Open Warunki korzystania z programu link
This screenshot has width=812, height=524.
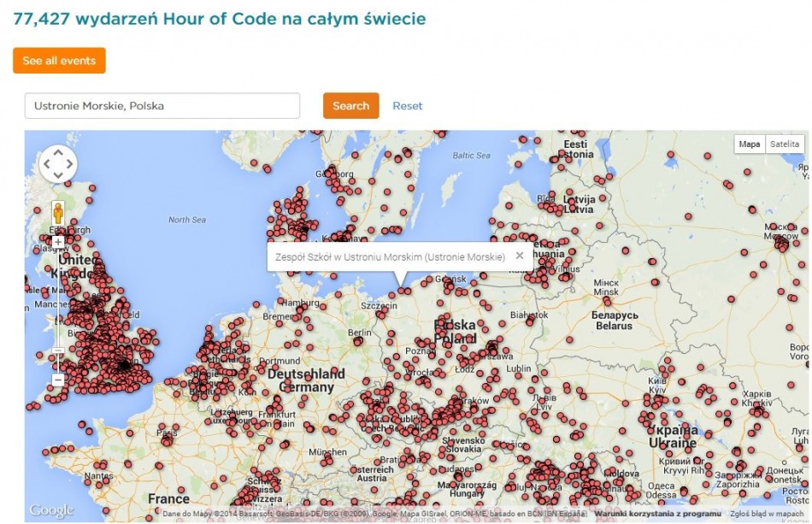point(657,514)
